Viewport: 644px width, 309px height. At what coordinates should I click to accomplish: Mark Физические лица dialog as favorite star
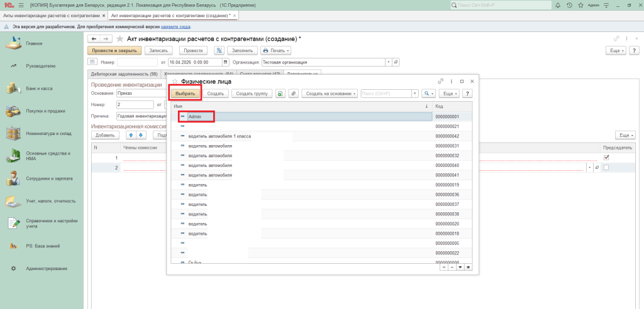pyautogui.click(x=175, y=82)
